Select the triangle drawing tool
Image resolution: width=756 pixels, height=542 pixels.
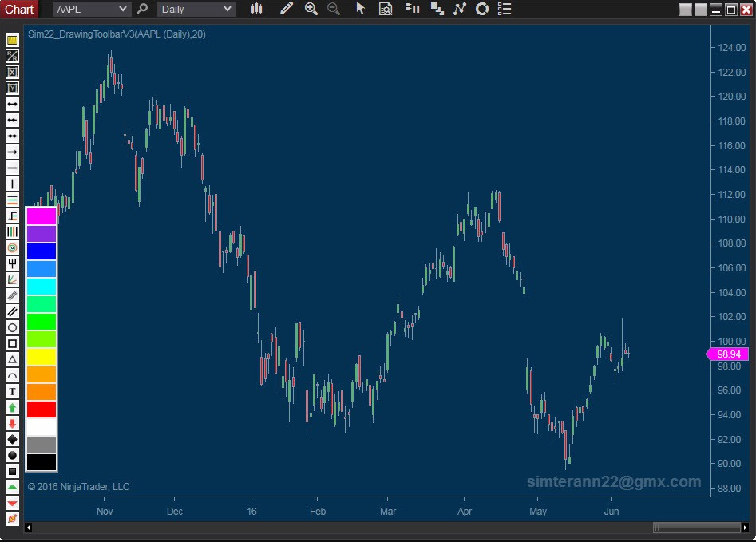[x=12, y=359]
